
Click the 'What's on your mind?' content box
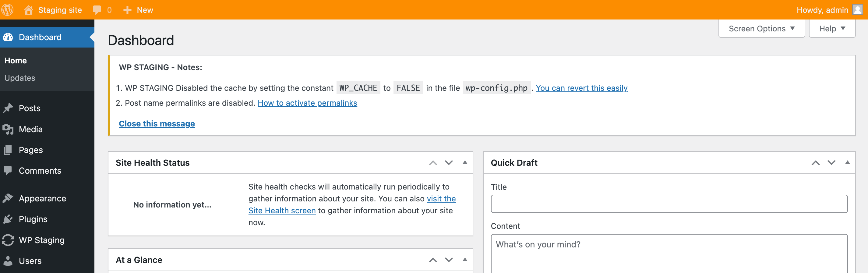click(x=669, y=253)
